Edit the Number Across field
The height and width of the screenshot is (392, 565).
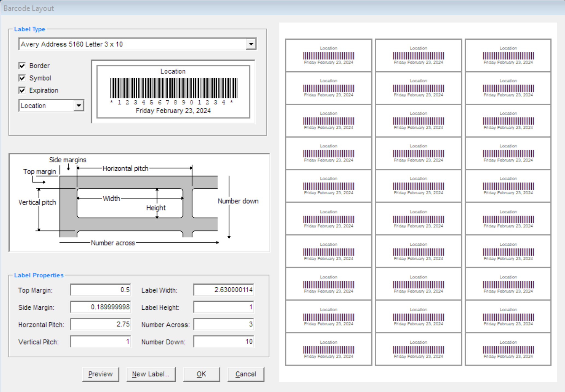click(x=224, y=324)
